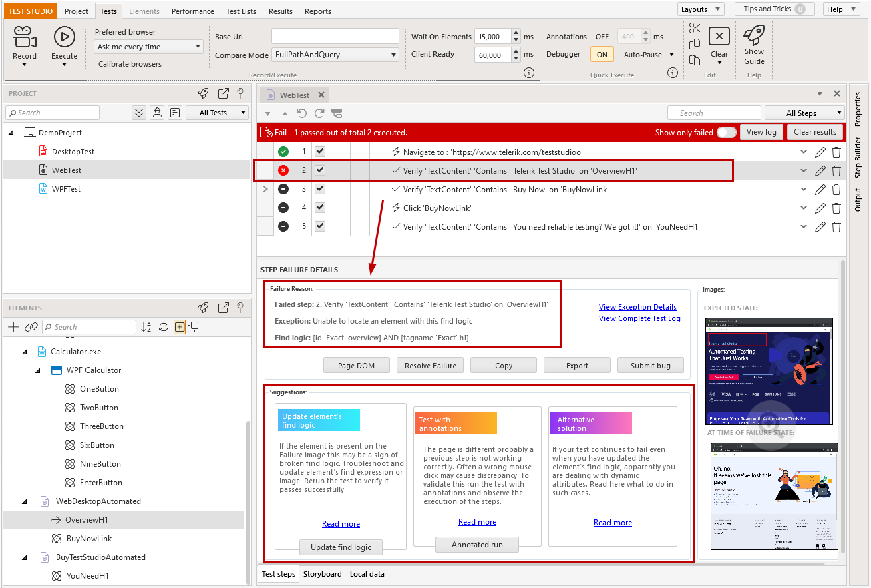This screenshot has width=871, height=588.
Task: Click the Redo arrow in WebTest toolbar
Action: (x=319, y=113)
